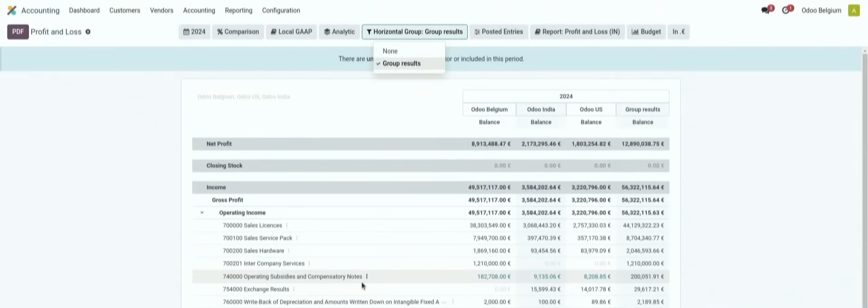Open the Report: Profit and Loss (IN) selector
Image resolution: width=868 pixels, height=308 pixels.
577,32
